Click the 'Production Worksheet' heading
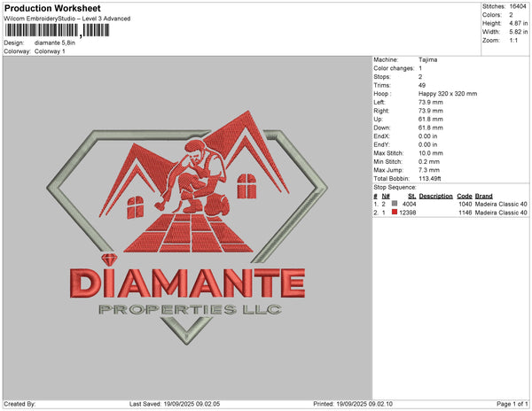The height and width of the screenshot is (411, 532). click(x=52, y=8)
